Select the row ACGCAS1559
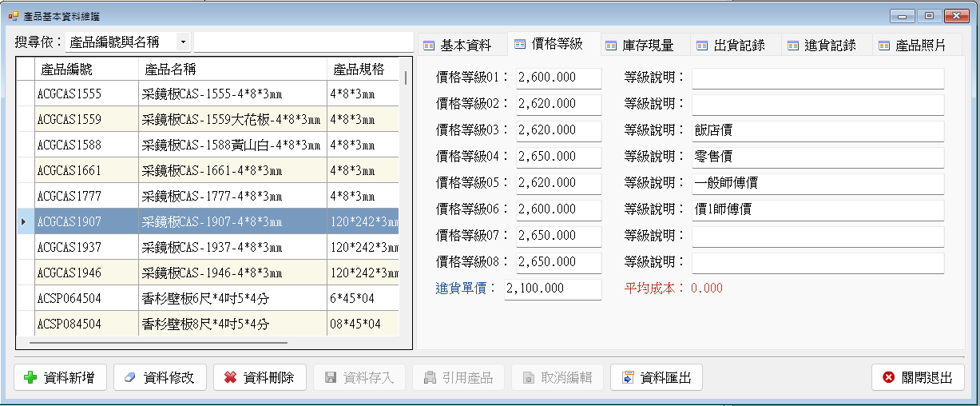The height and width of the screenshot is (406, 980). click(x=208, y=119)
